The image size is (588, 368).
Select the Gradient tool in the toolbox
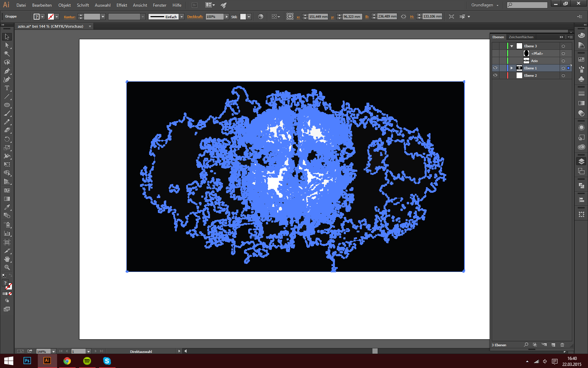7,199
